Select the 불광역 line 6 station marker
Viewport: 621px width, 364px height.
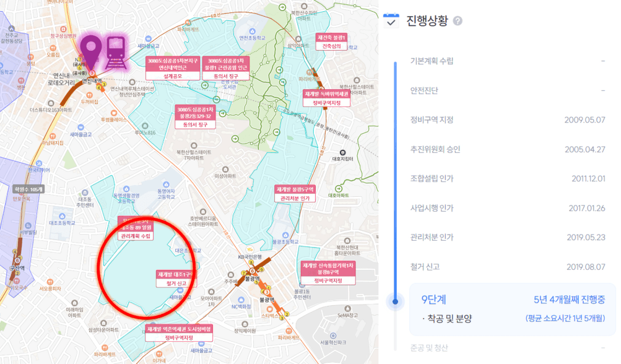coord(252,271)
